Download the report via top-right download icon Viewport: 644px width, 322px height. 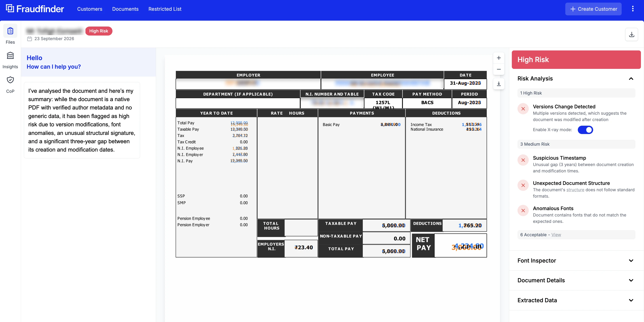(632, 34)
